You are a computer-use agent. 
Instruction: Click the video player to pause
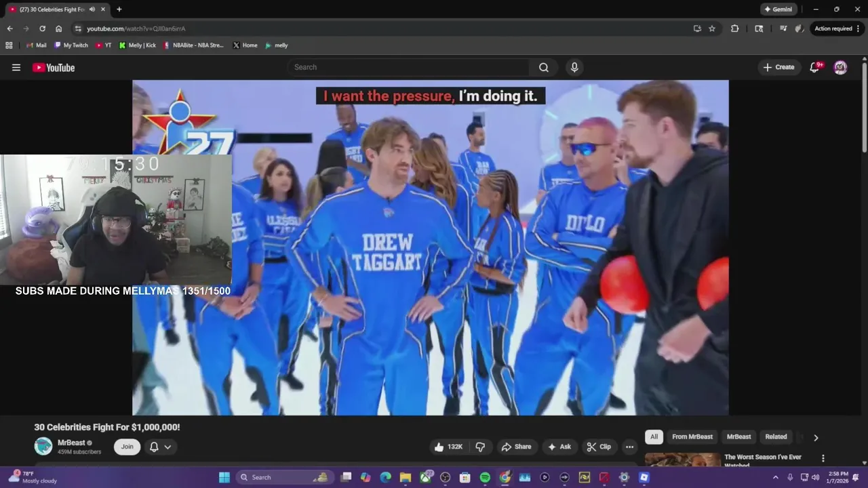[x=431, y=247]
